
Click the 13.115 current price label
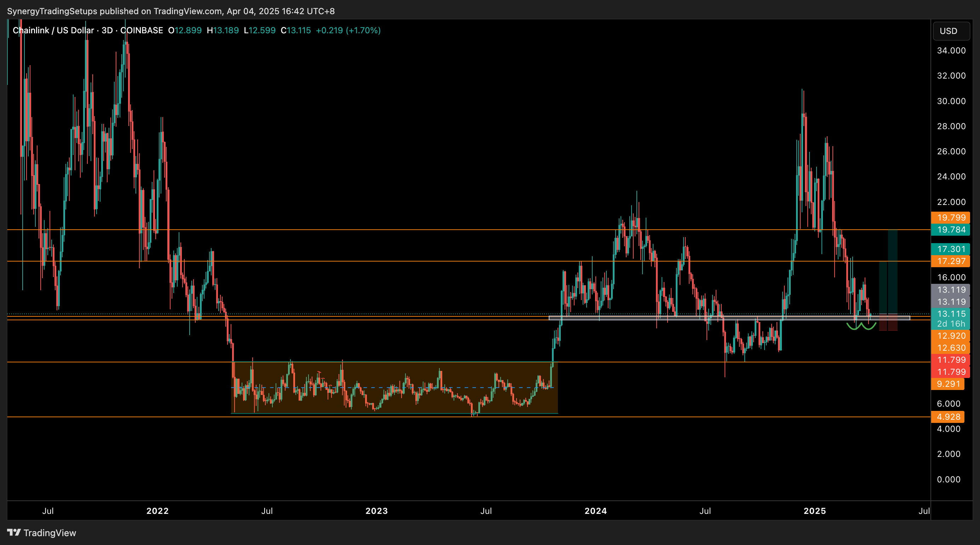(950, 314)
